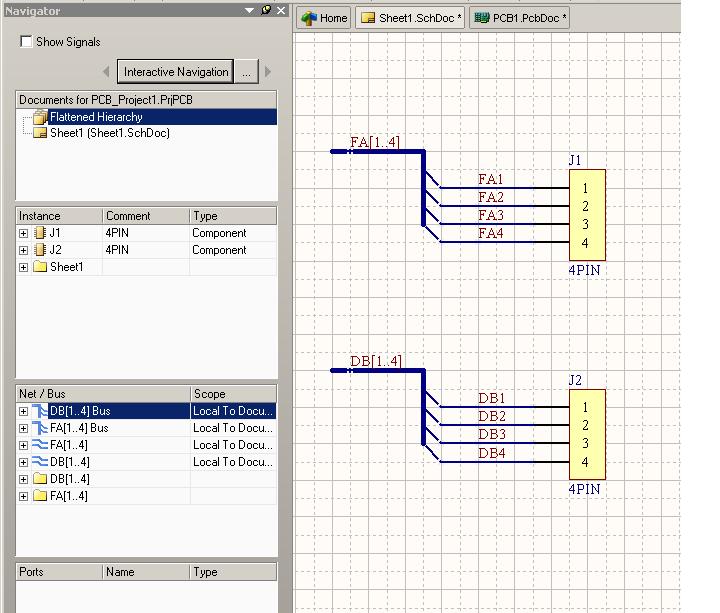Click the J1 component icon in Instance list
The image size is (720, 613).
40,234
